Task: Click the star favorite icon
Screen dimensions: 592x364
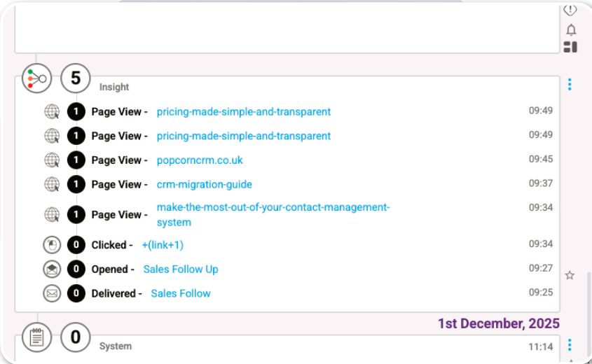Action: pos(570,275)
